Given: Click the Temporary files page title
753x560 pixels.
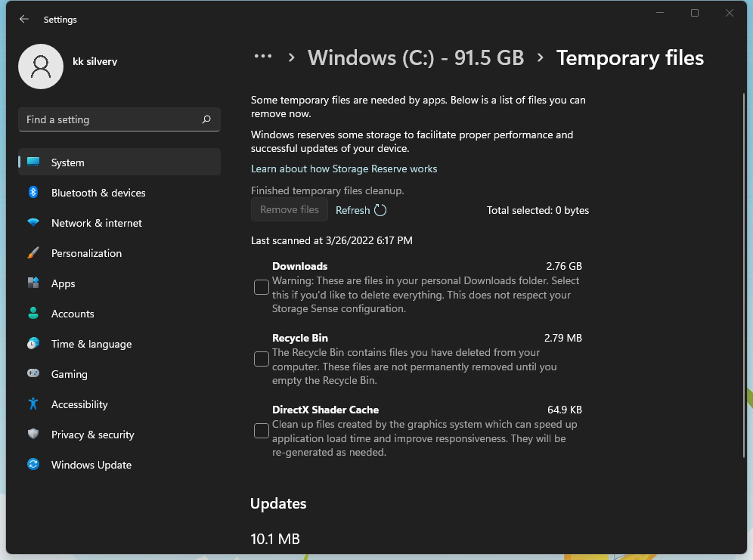Looking at the screenshot, I should point(630,58).
